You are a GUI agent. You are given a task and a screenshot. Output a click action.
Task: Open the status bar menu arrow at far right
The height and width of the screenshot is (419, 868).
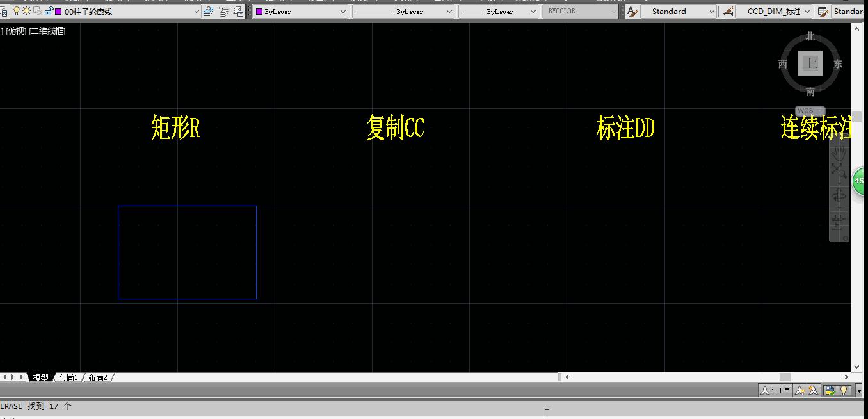858,390
